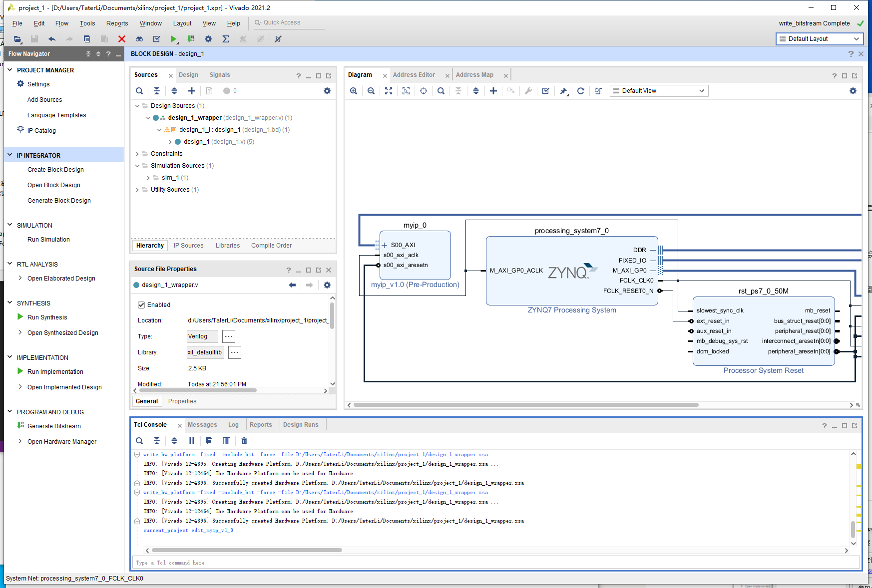Click the binoculars Find toolbar icon

click(x=139, y=39)
